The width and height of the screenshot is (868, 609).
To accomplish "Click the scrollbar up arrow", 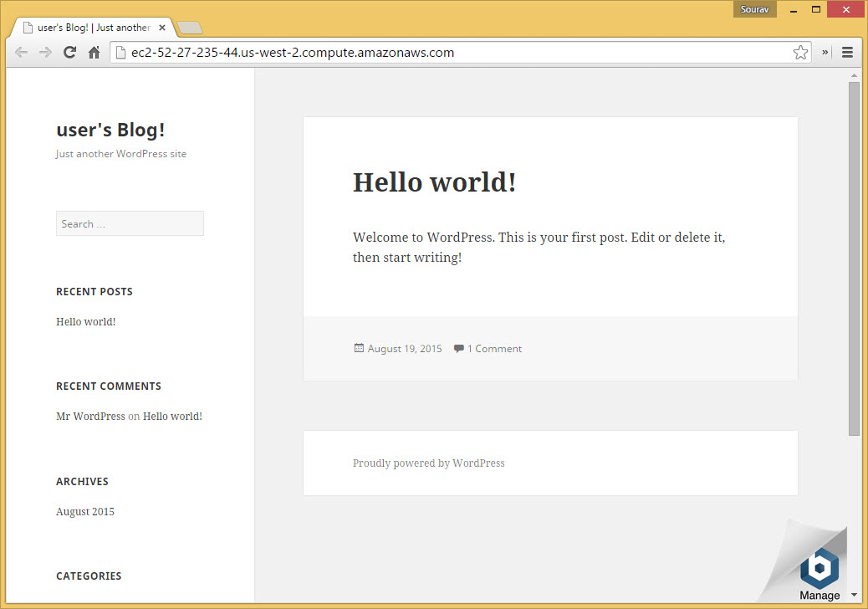I will coord(854,75).
